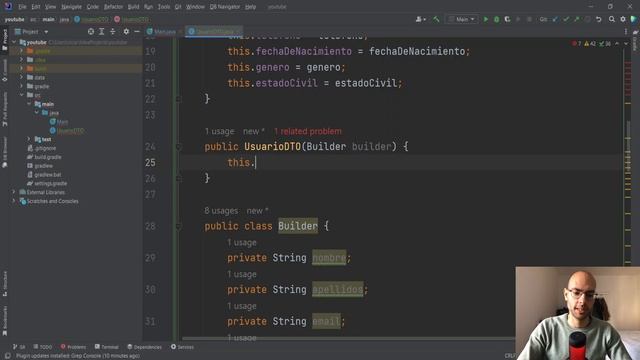Expand the External Libraries node
640x360 pixels.
(14, 192)
